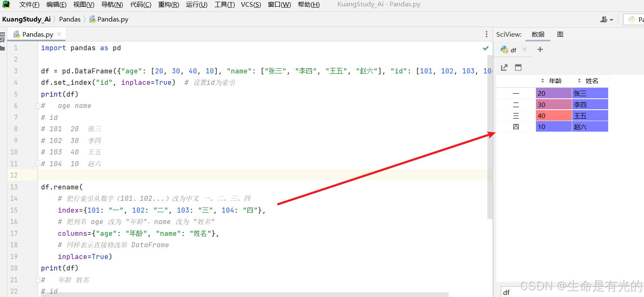Image resolution: width=644 pixels, height=297 pixels.
Task: Select row index 四 in table
Action: point(516,126)
